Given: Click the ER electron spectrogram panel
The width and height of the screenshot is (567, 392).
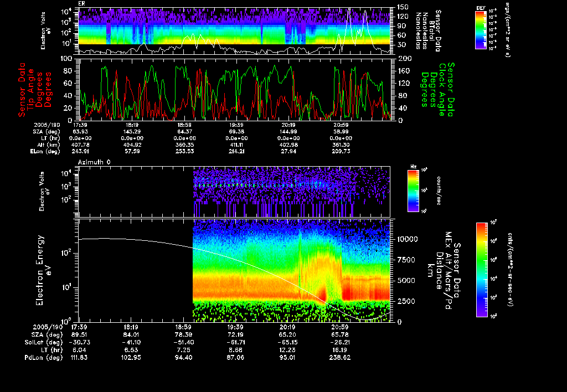Looking at the screenshot, I should pos(234,31).
